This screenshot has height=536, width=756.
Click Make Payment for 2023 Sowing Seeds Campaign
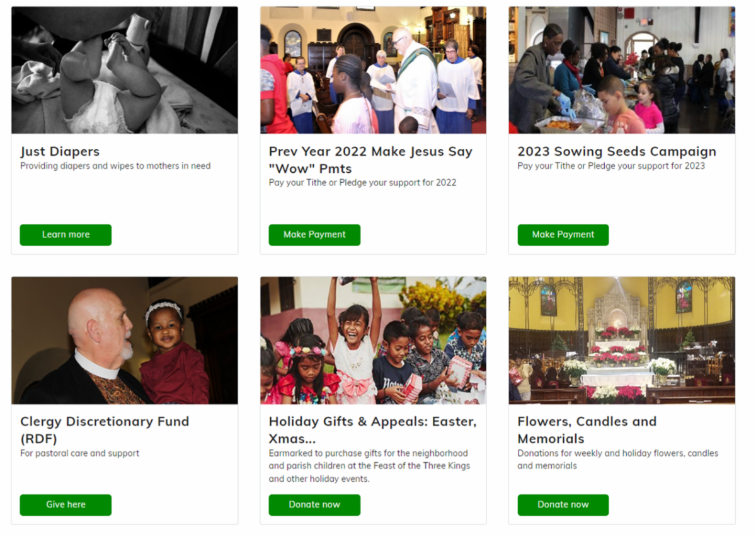pyautogui.click(x=563, y=235)
